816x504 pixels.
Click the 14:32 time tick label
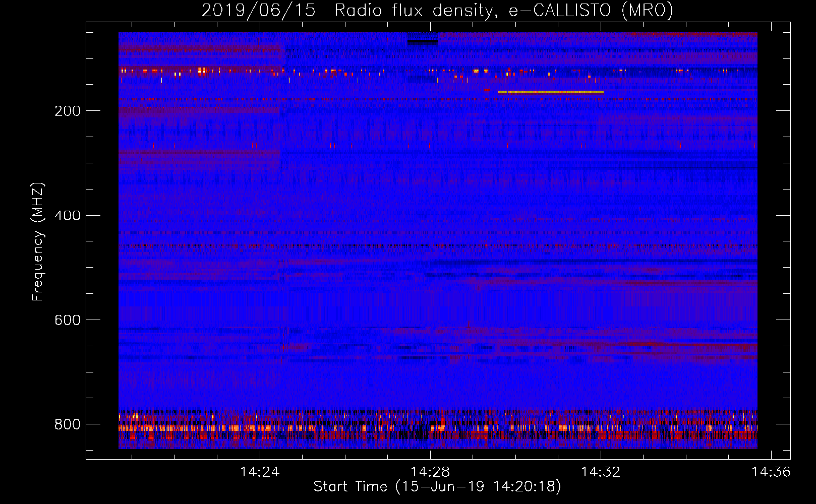pos(601,472)
